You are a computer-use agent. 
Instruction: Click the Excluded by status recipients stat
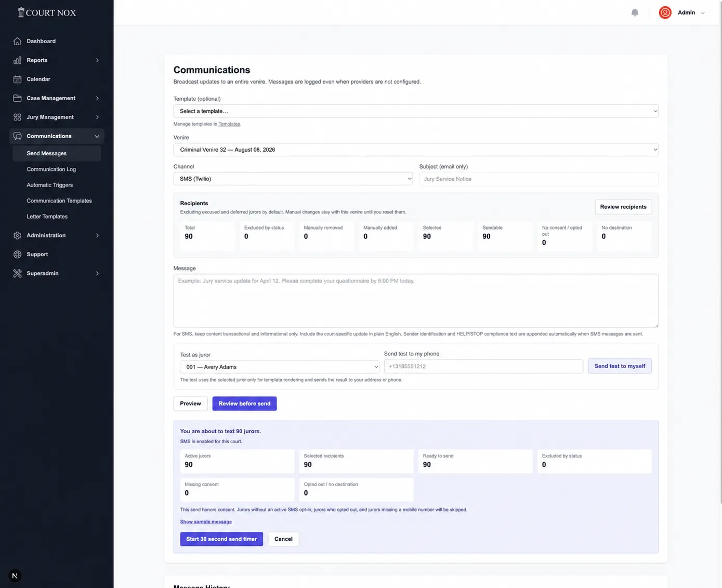[267, 236]
